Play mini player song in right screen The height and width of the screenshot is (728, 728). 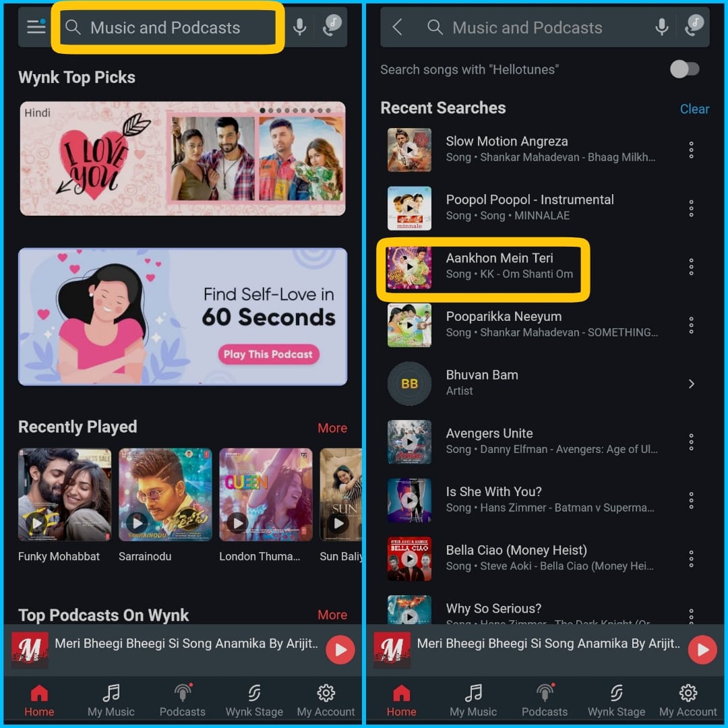click(702, 650)
